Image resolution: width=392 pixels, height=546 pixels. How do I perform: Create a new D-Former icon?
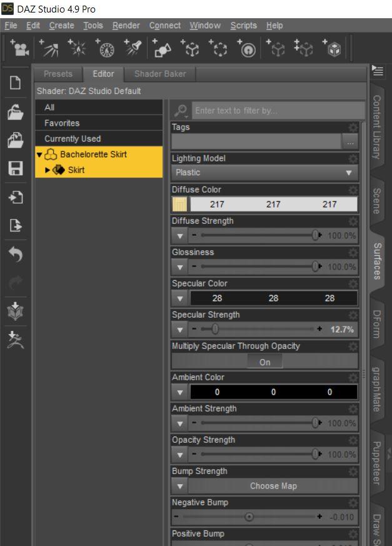pos(247,48)
